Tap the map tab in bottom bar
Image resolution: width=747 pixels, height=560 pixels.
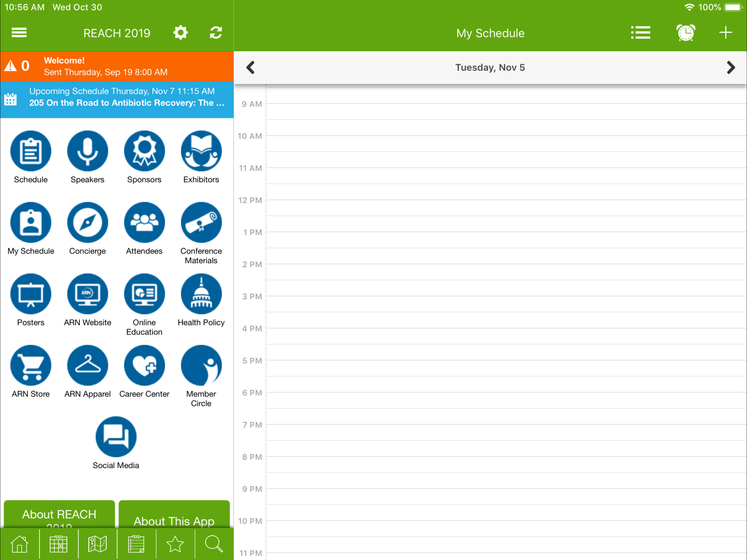tap(97, 544)
